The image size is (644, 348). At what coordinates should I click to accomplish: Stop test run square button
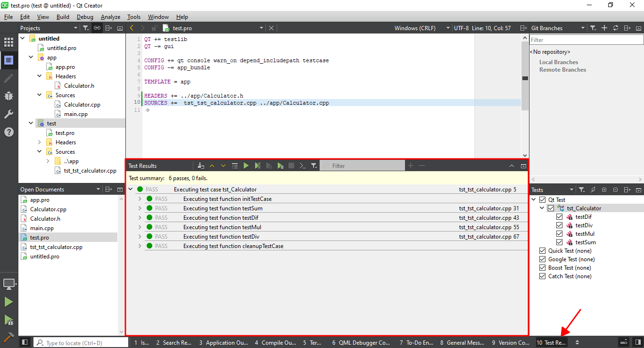(291, 166)
